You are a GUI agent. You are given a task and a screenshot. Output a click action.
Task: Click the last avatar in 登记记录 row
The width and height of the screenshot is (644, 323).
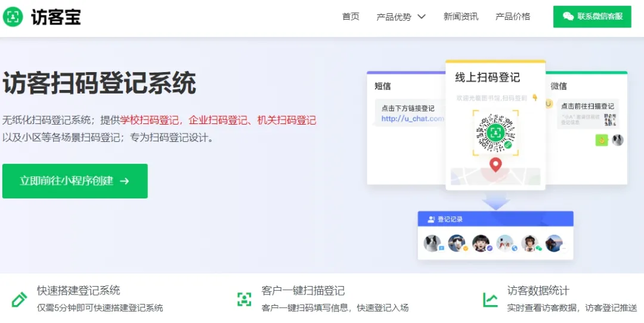(x=553, y=243)
